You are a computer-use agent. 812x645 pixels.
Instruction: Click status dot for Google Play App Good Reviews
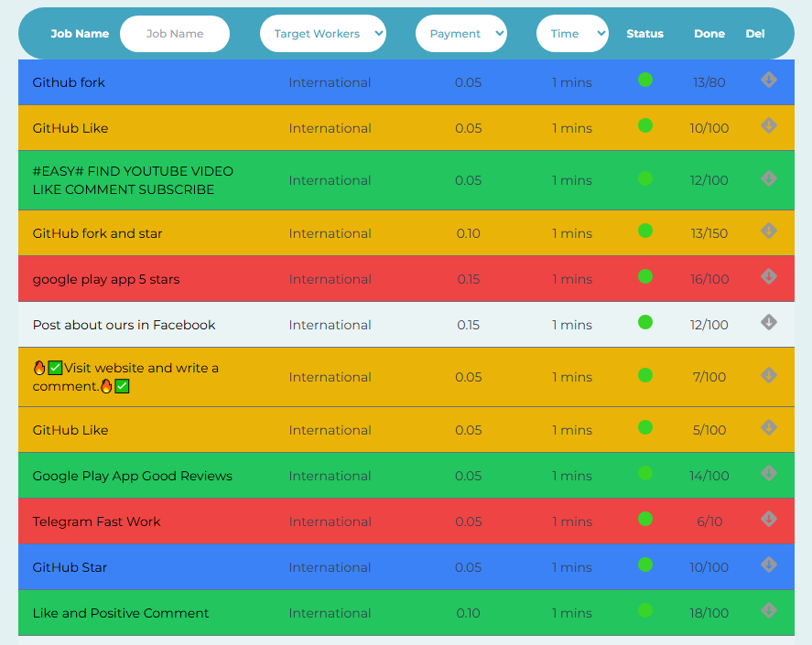644,473
